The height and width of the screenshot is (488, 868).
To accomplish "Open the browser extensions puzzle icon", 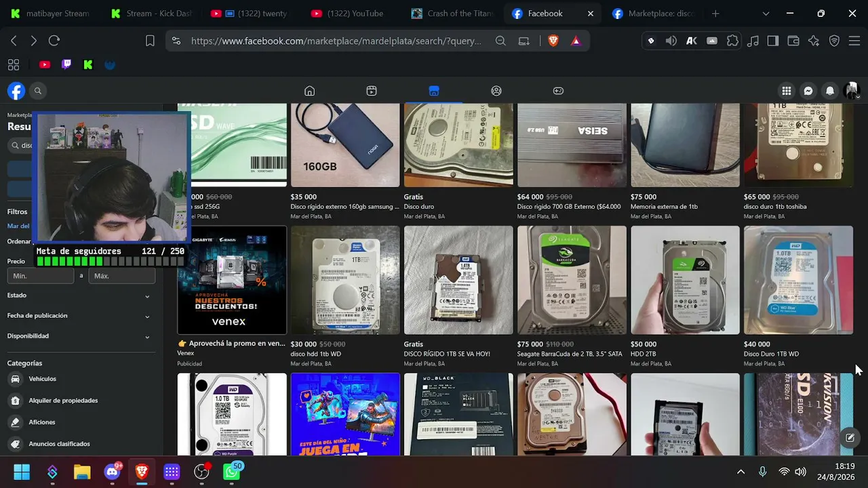I will [x=732, y=41].
